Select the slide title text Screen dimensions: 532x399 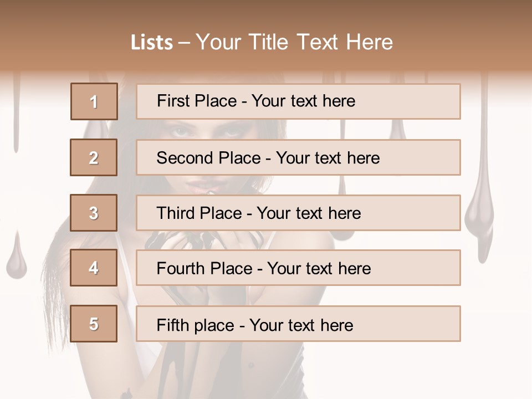coord(262,42)
